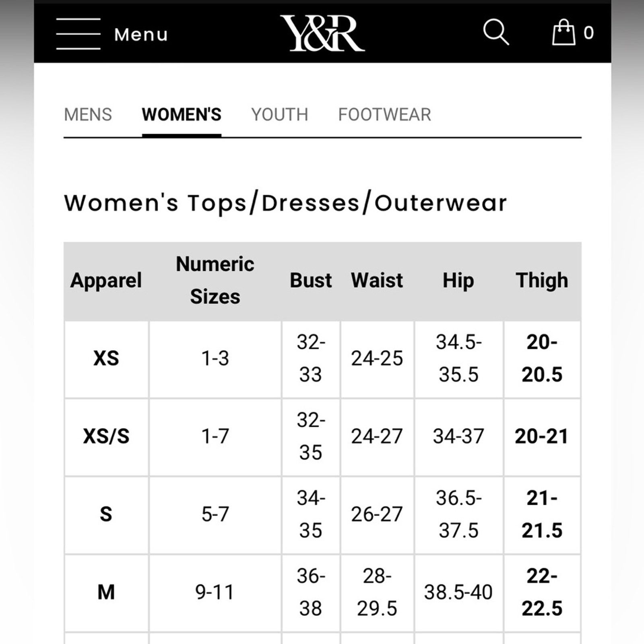Open the shopping bag cart icon

click(563, 32)
